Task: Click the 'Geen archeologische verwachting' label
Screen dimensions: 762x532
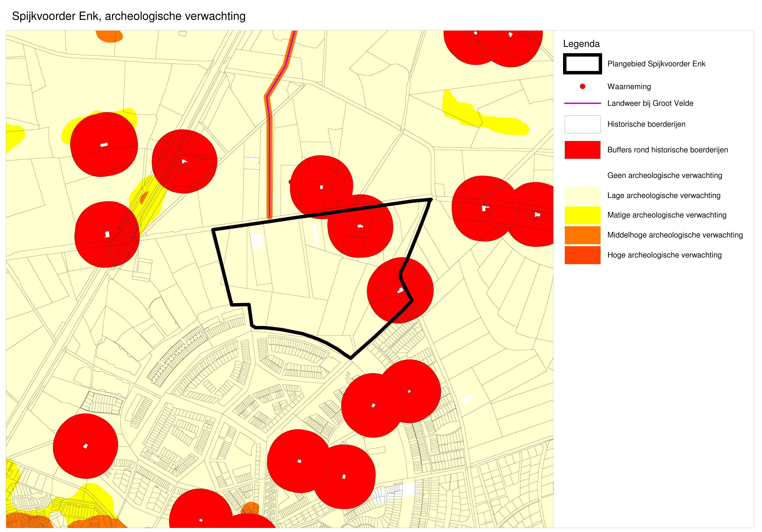Action: pos(664,175)
